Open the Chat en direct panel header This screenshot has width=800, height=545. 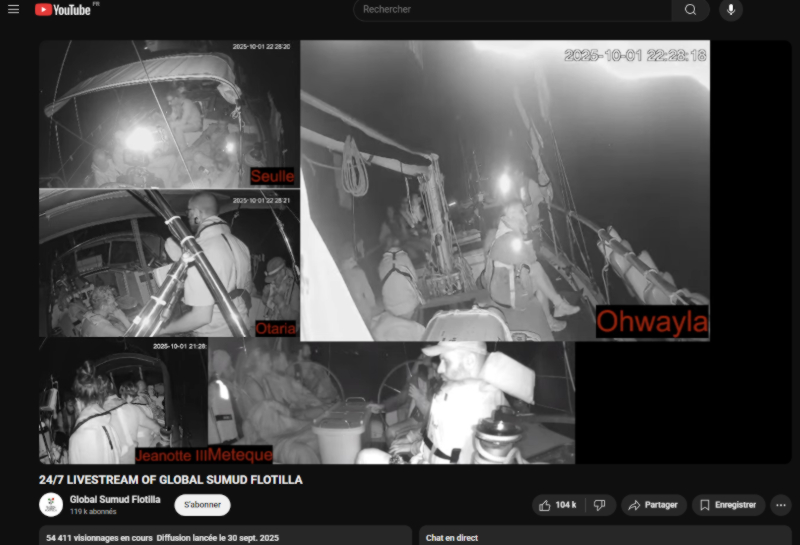pyautogui.click(x=452, y=538)
